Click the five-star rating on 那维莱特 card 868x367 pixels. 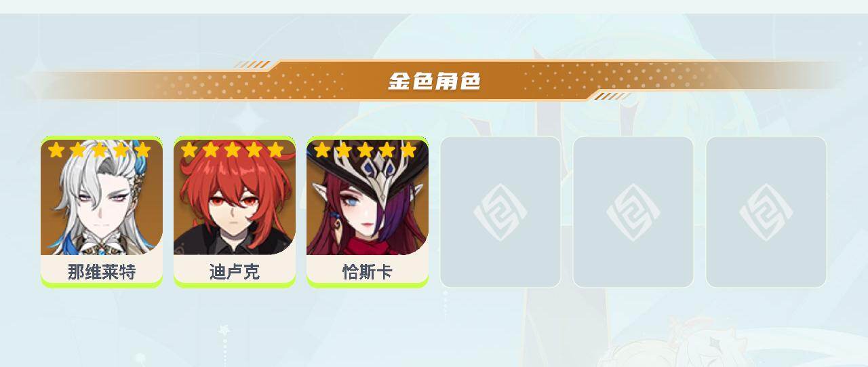(x=99, y=150)
